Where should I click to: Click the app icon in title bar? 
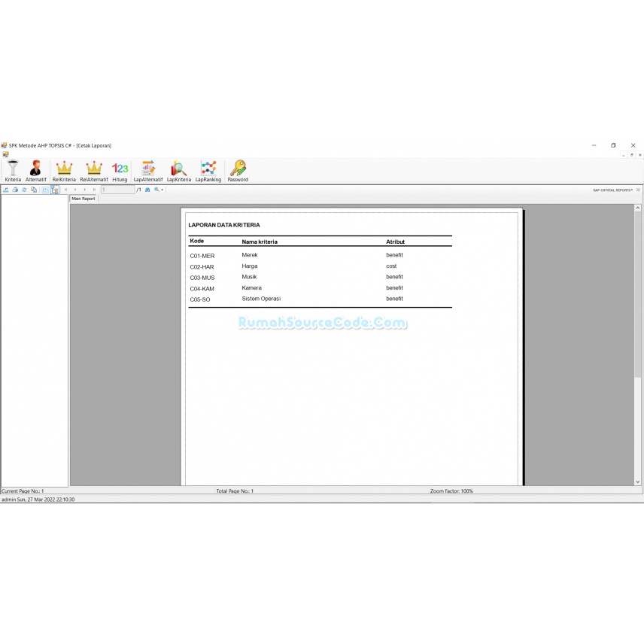coord(4,145)
